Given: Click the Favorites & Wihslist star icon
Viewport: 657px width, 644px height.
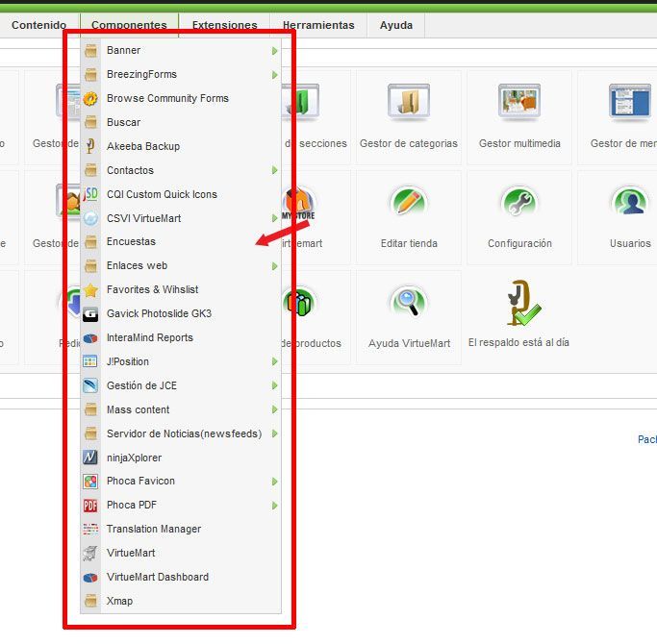Looking at the screenshot, I should pos(90,289).
